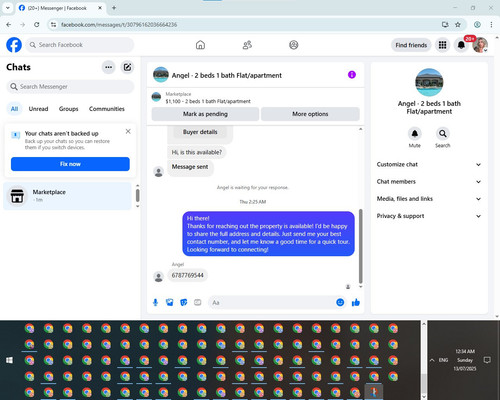Open the account profile picture menu
500x400 pixels.
pos(480,45)
